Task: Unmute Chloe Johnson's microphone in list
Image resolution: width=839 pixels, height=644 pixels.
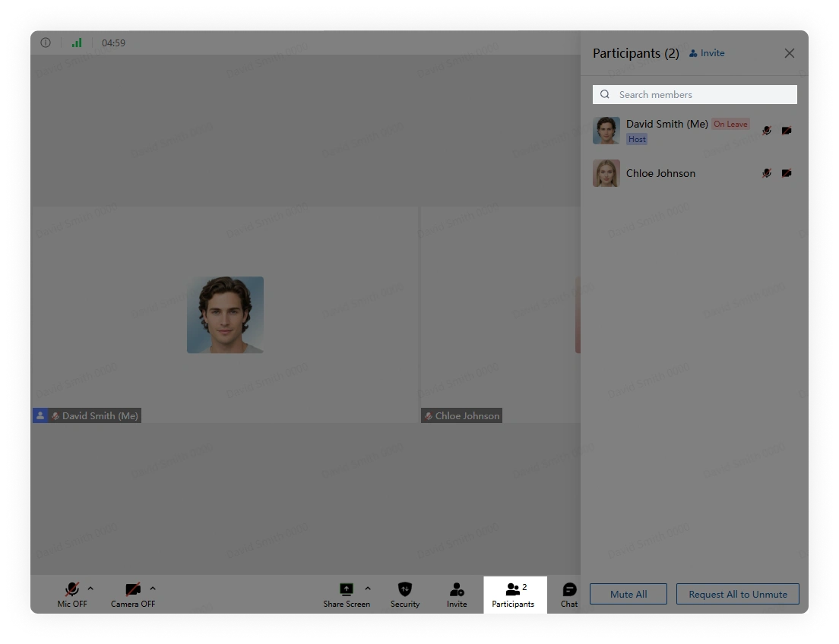Action: tap(767, 172)
